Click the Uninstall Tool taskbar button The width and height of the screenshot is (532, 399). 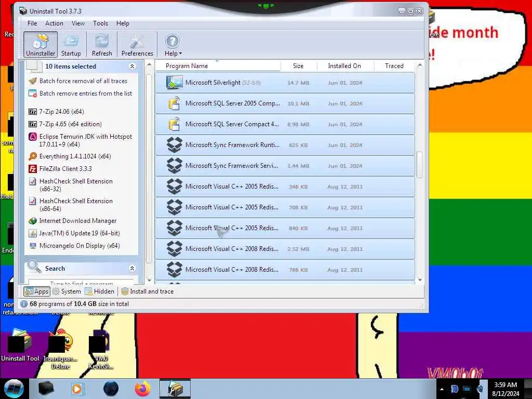[x=175, y=389]
